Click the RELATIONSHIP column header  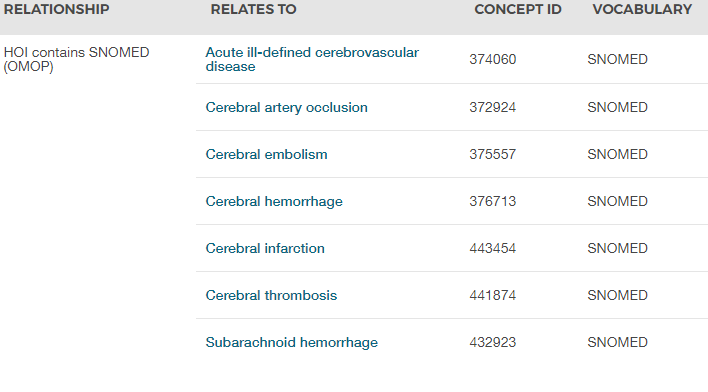[56, 9]
